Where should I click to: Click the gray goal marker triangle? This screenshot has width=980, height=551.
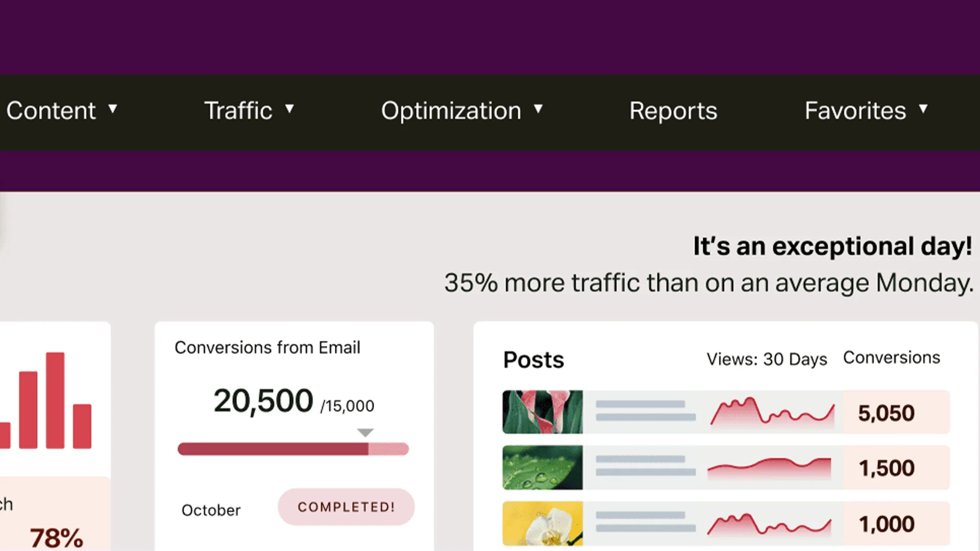(365, 433)
